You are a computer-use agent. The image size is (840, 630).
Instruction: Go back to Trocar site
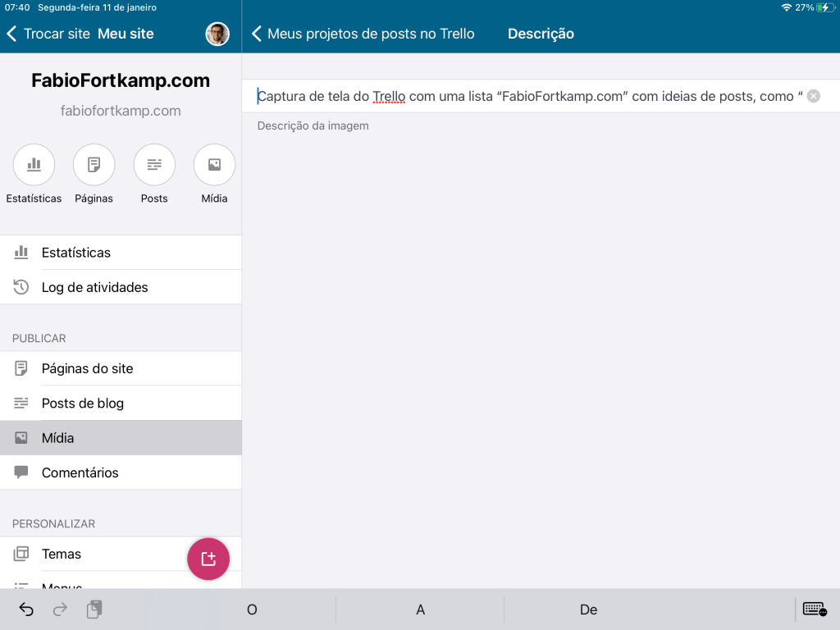click(x=48, y=34)
